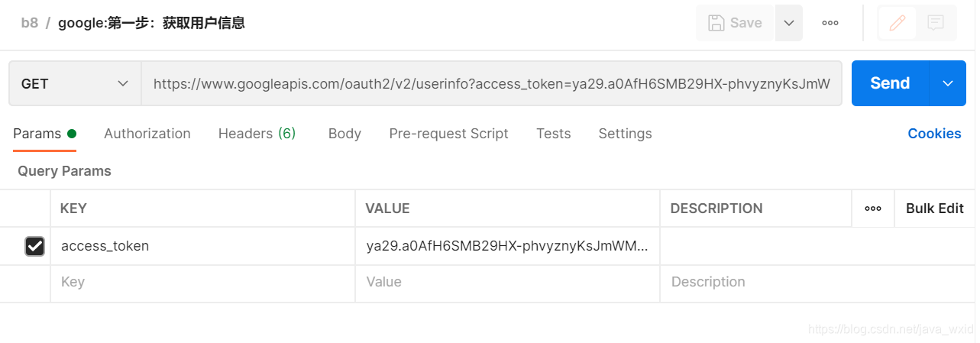Open the Pre-request Script tab
The width and height of the screenshot is (980, 343).
[448, 134]
